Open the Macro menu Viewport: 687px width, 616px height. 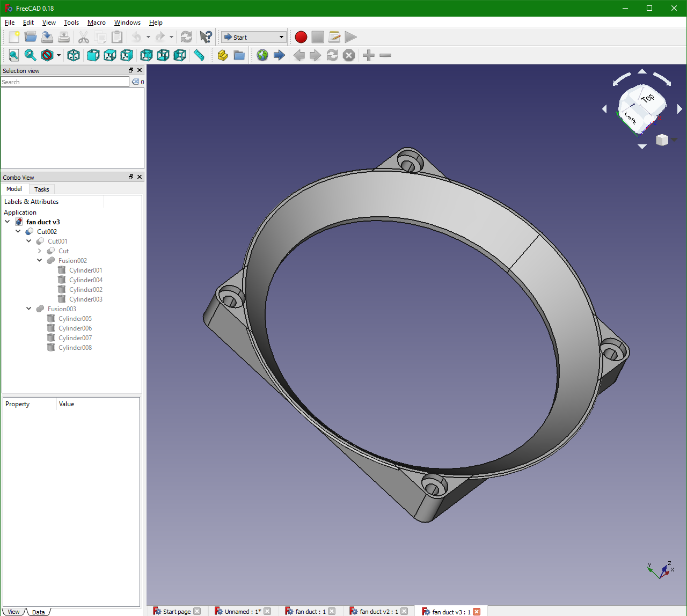click(x=96, y=23)
